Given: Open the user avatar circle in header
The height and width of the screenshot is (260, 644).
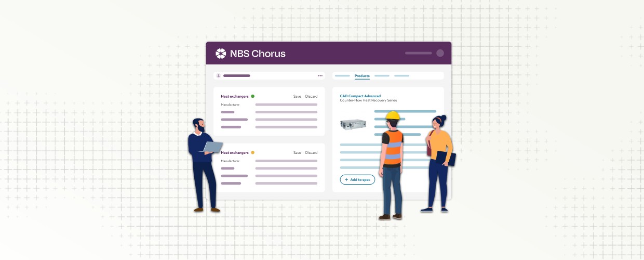Looking at the screenshot, I should click(x=440, y=53).
